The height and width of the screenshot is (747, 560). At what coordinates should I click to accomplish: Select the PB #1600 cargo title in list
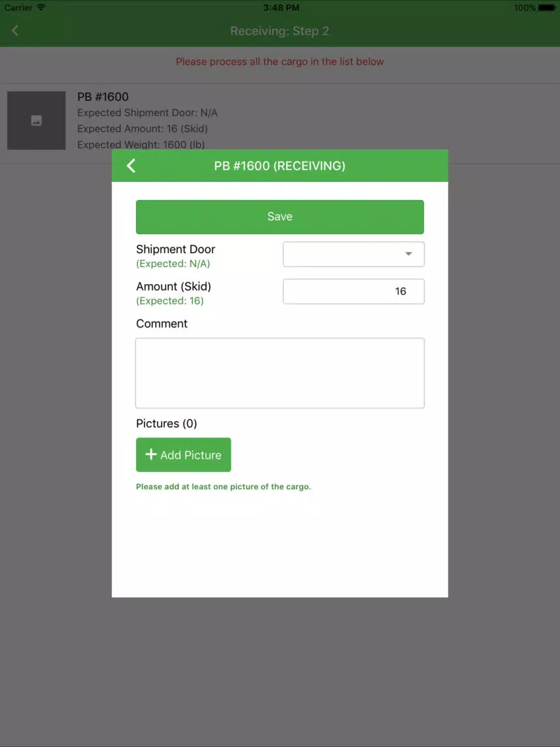[103, 97]
